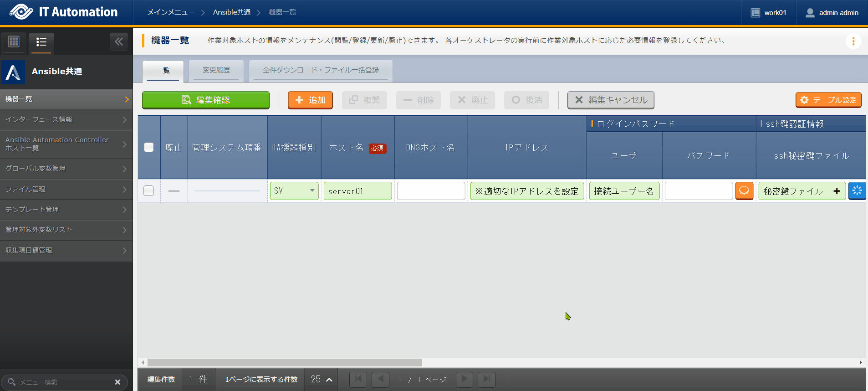Open the three-dot options menu
Viewport: 868px width, 391px height.
tap(853, 41)
